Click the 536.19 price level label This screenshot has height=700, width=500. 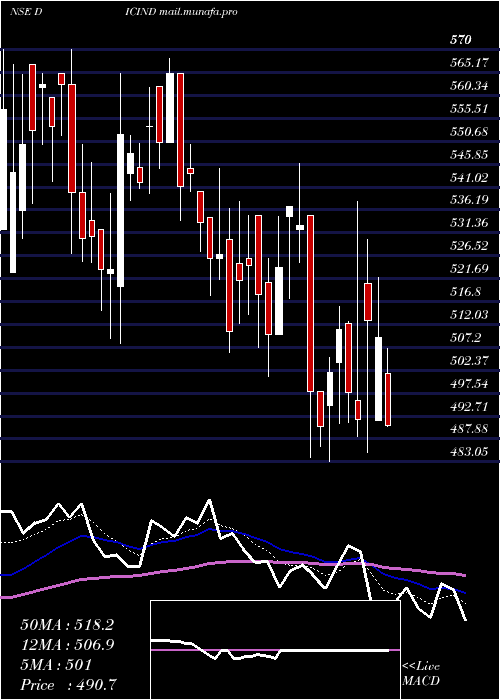tap(469, 200)
